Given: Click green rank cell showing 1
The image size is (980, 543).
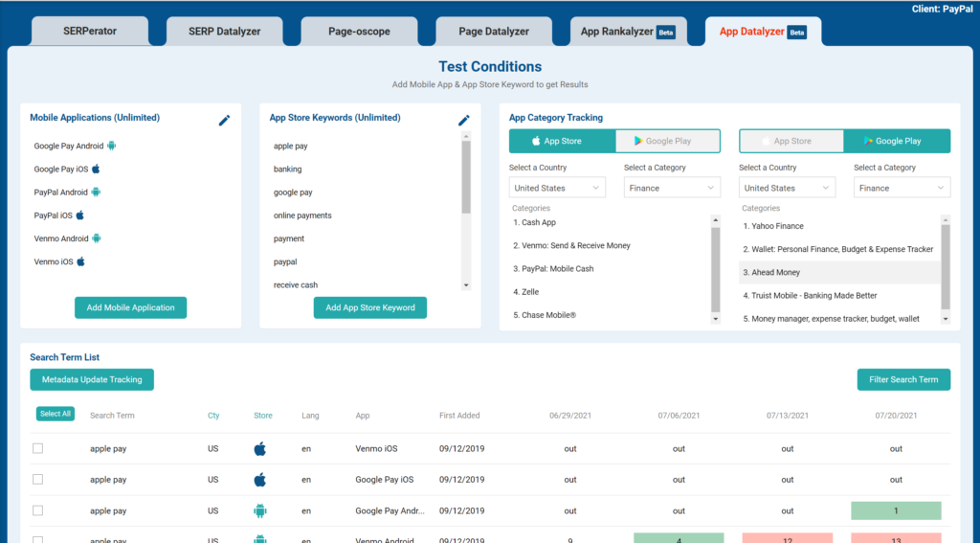Looking at the screenshot, I should [896, 510].
